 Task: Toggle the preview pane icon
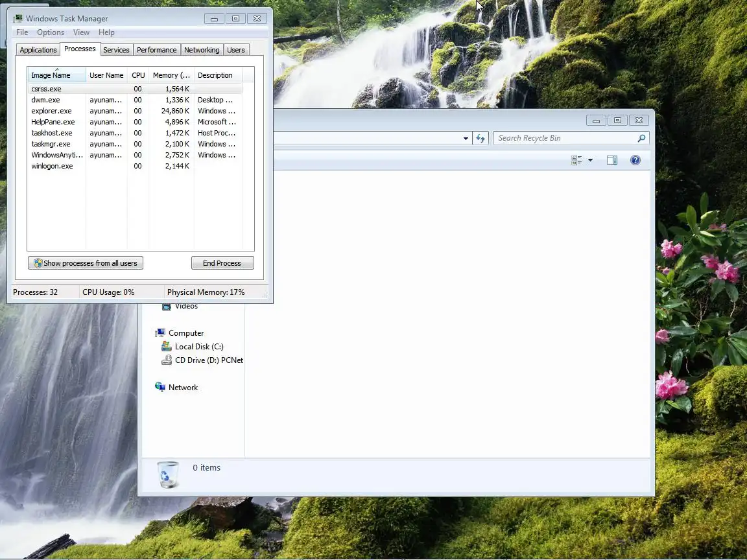click(x=612, y=161)
